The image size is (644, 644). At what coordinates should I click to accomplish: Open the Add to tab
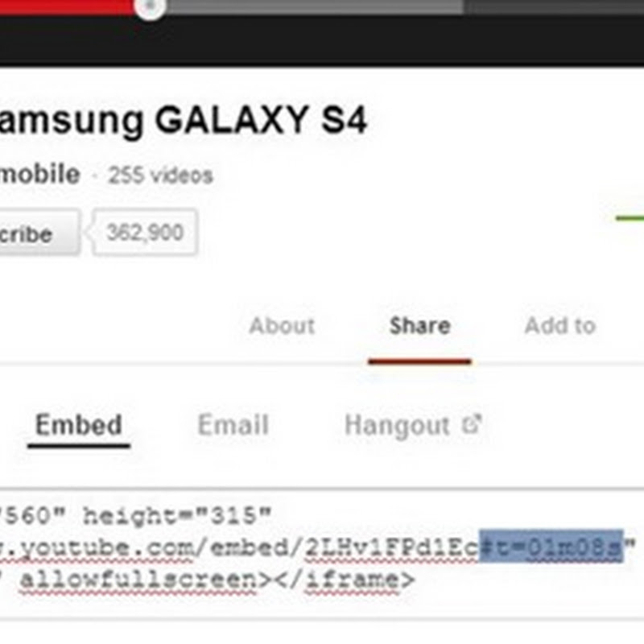[560, 326]
